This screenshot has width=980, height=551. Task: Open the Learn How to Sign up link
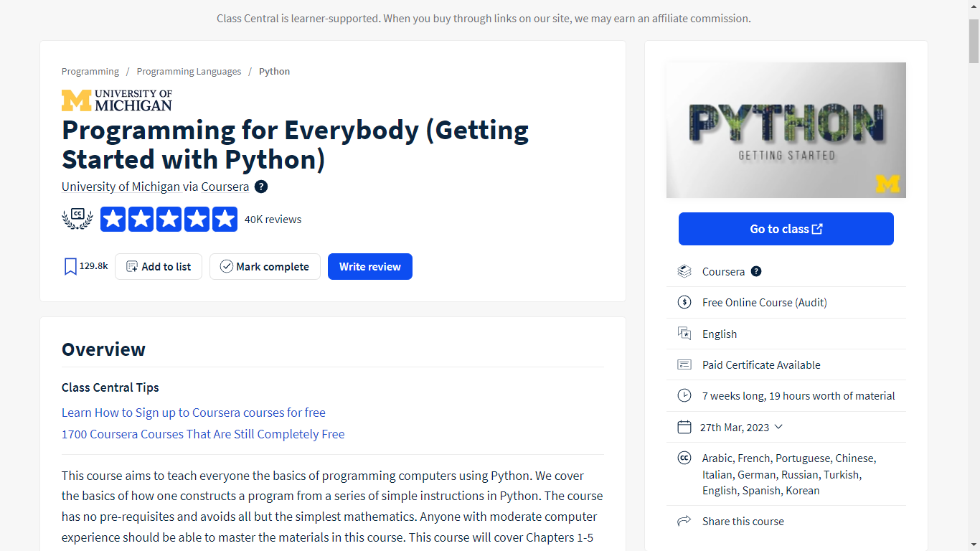pyautogui.click(x=194, y=413)
